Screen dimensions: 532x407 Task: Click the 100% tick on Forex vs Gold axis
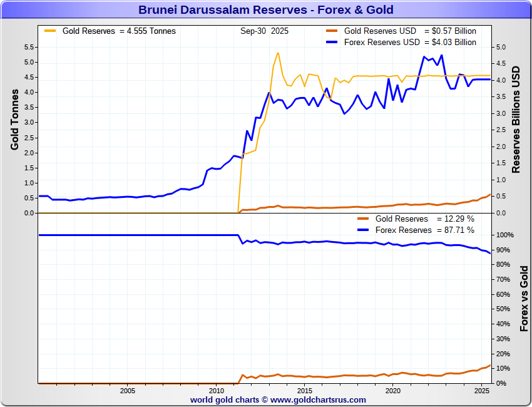tap(505, 235)
